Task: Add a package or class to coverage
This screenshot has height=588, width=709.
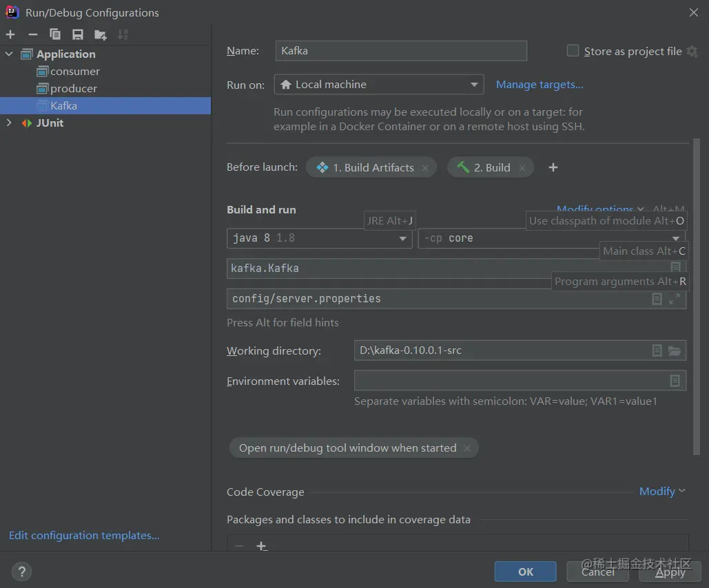Action: [x=261, y=546]
